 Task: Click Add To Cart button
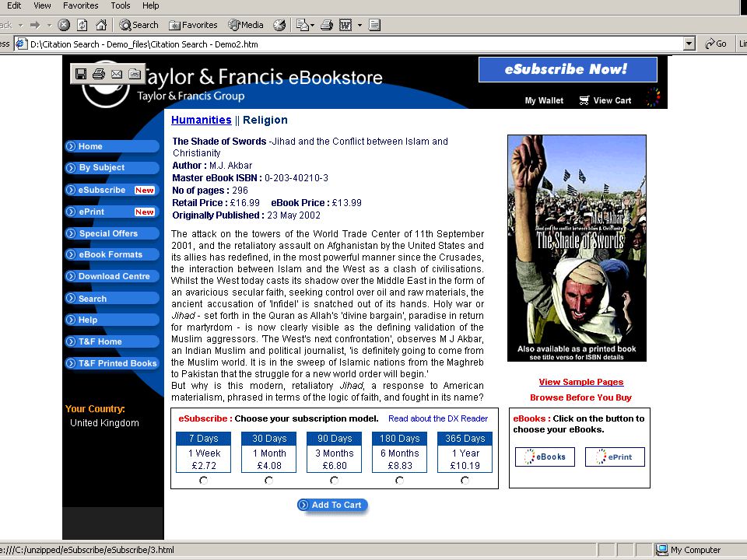[x=332, y=506]
